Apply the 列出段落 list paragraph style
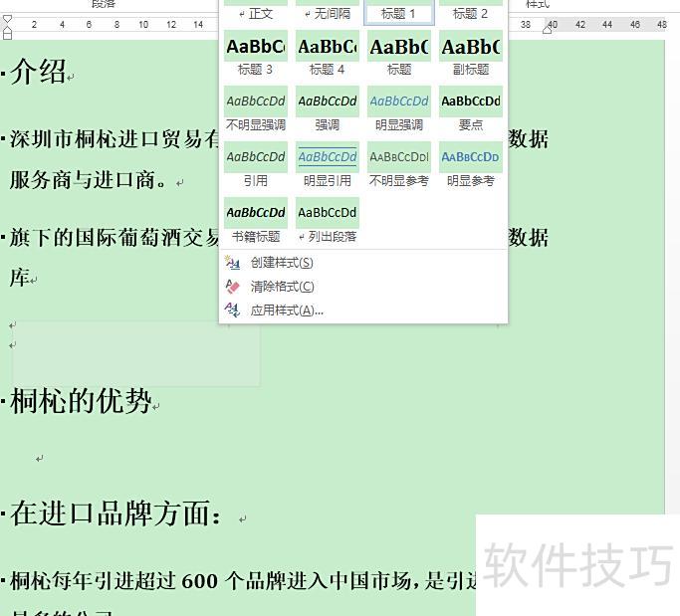Viewport: 680px width, 616px height. tap(327, 221)
